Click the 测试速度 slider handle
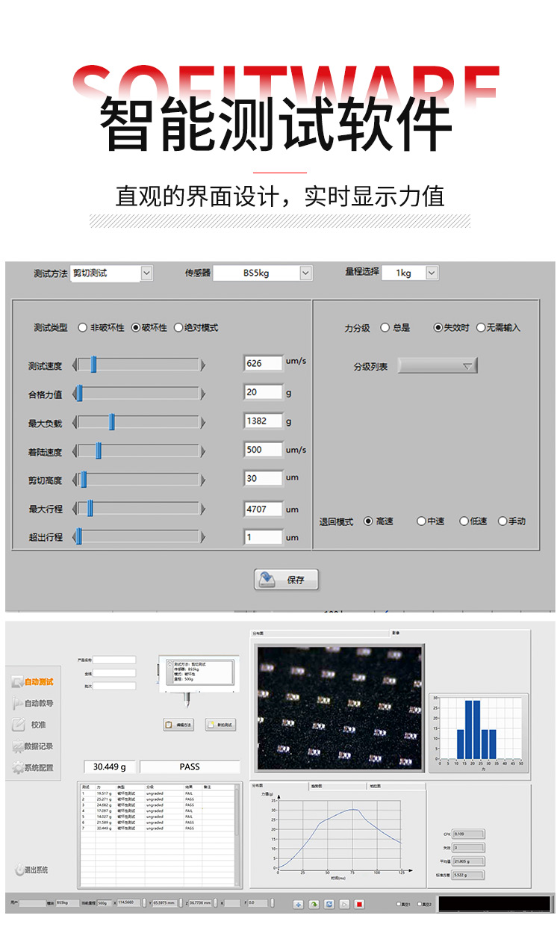 [x=93, y=365]
